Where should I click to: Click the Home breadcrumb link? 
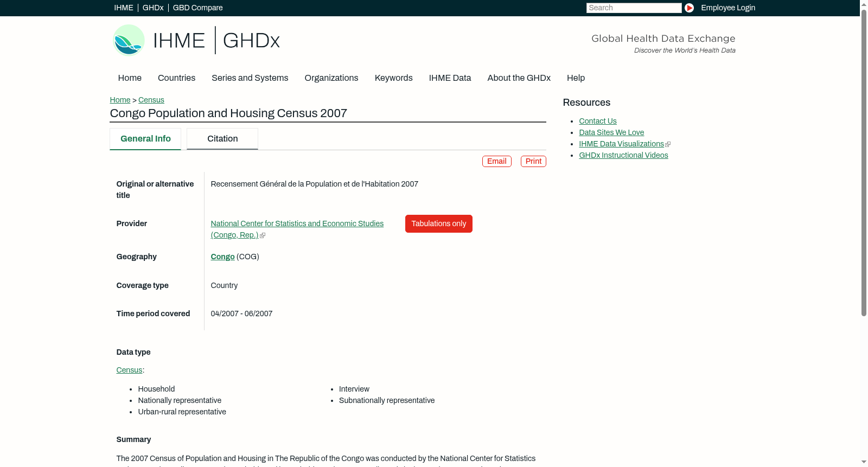click(x=120, y=100)
